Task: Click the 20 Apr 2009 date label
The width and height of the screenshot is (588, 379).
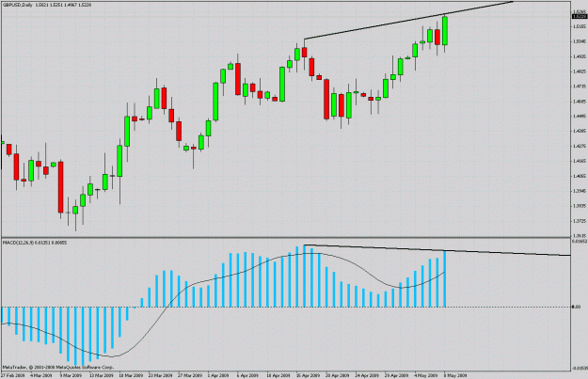Action: [337, 375]
